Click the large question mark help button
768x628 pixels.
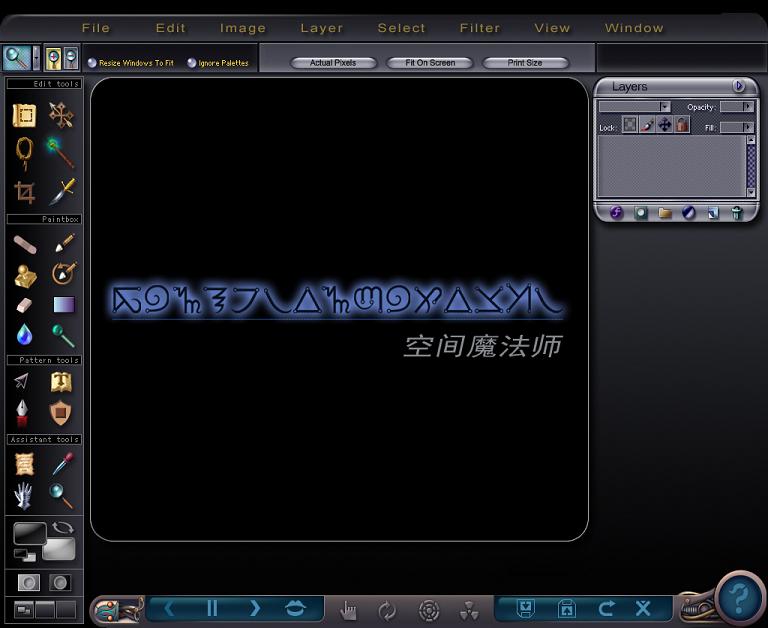739,597
